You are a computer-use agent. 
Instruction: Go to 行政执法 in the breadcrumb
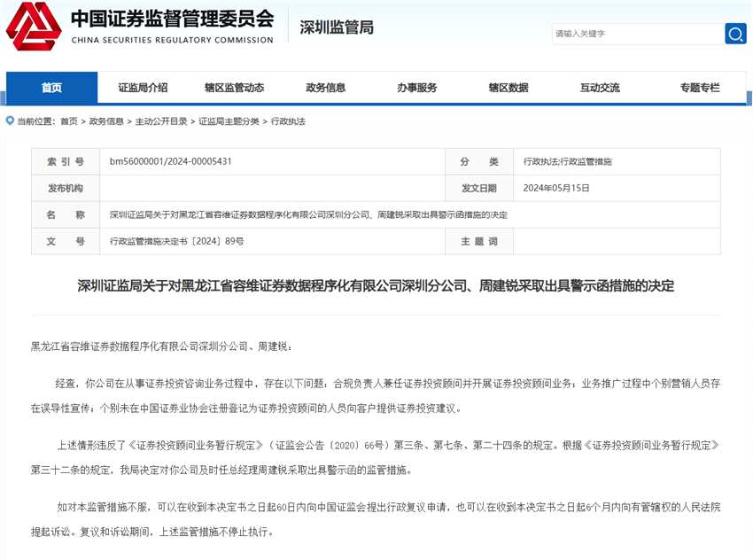tap(288, 121)
